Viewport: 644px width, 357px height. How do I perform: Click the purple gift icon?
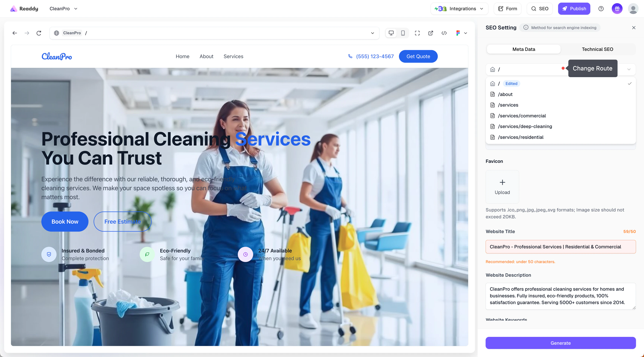617,9
